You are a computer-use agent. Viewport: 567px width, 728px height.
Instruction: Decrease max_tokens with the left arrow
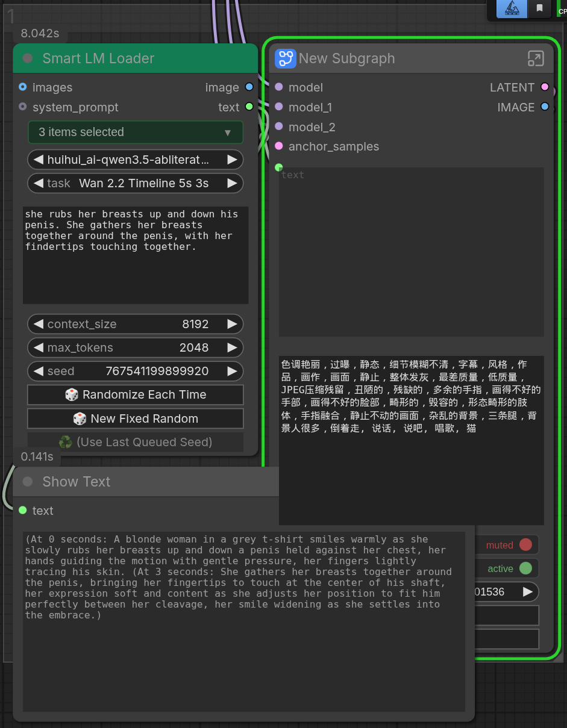(x=39, y=347)
